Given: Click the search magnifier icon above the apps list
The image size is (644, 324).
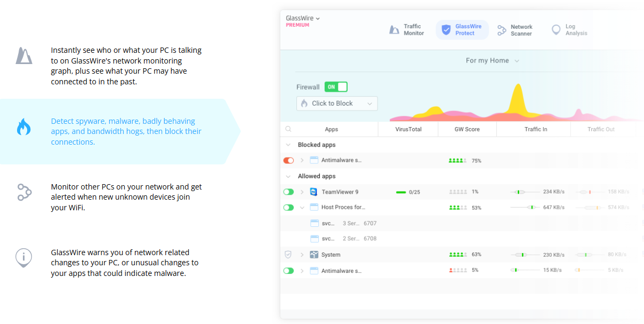Looking at the screenshot, I should click(x=288, y=129).
